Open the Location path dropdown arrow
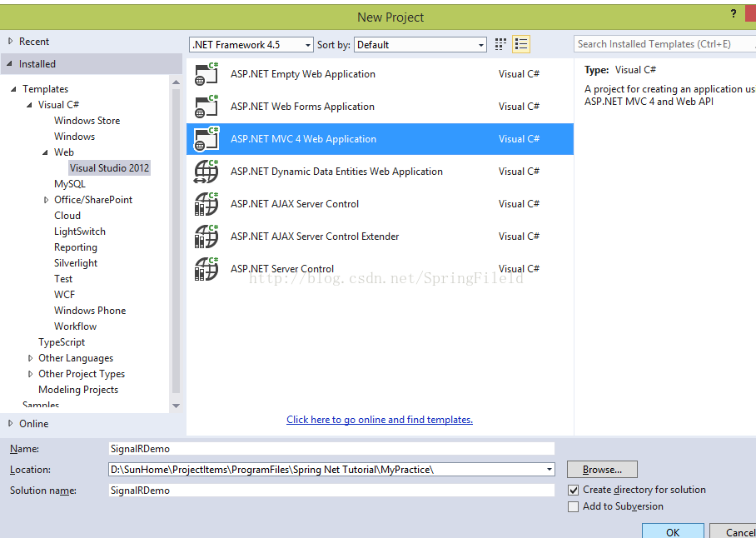The width and height of the screenshot is (756, 538). click(549, 470)
